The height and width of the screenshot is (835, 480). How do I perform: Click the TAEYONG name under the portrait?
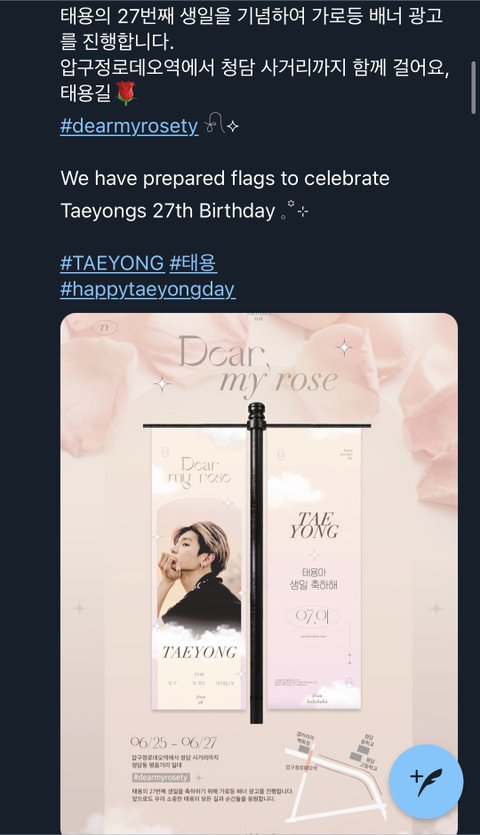(199, 652)
